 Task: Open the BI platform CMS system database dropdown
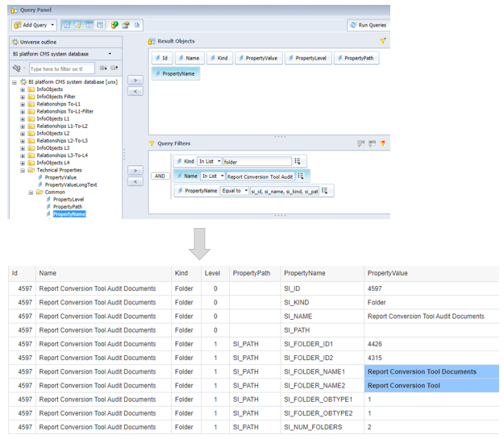point(110,54)
